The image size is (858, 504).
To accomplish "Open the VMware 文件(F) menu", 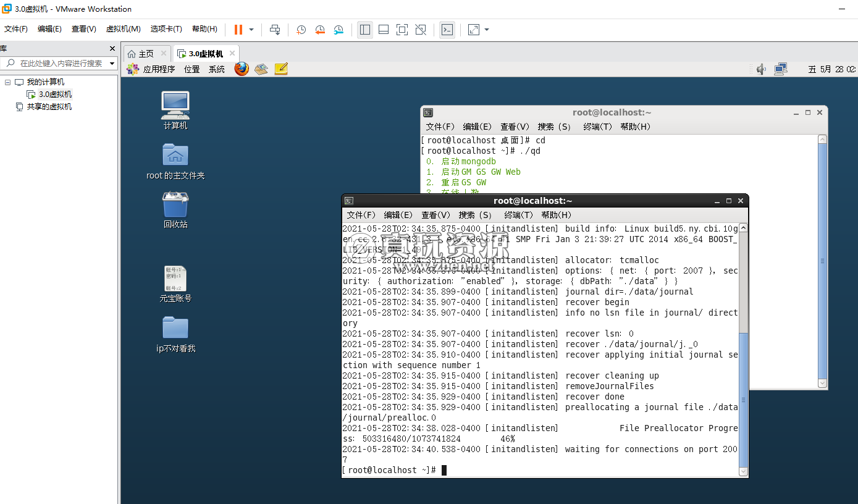I will coord(16,29).
